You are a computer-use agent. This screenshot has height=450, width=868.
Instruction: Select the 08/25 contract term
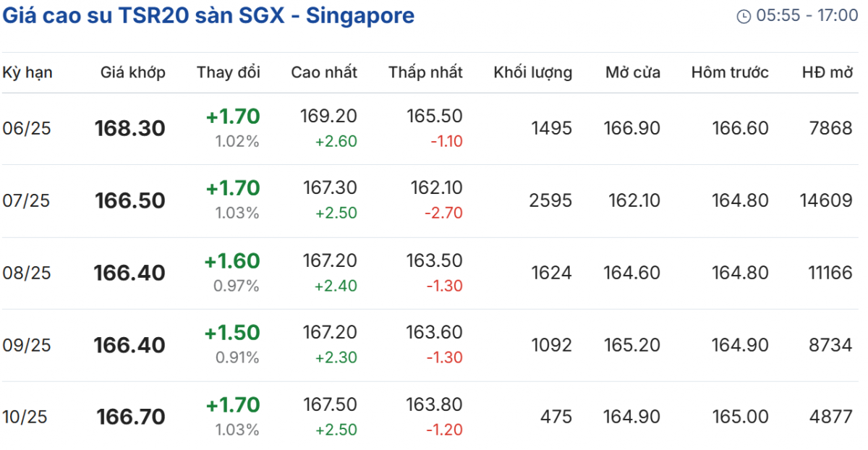26,273
